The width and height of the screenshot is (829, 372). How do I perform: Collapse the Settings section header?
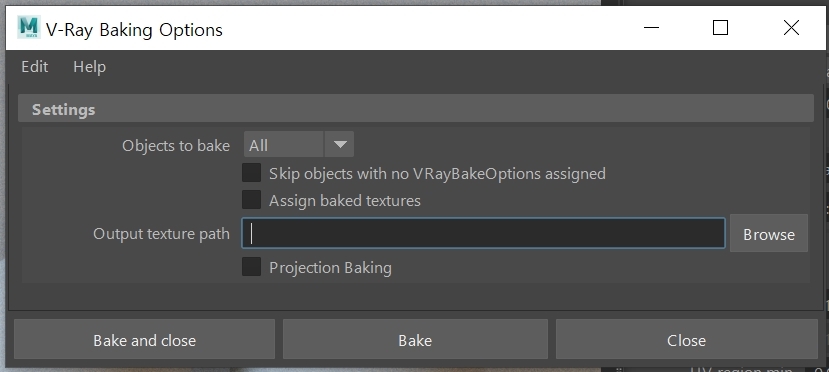tap(416, 109)
